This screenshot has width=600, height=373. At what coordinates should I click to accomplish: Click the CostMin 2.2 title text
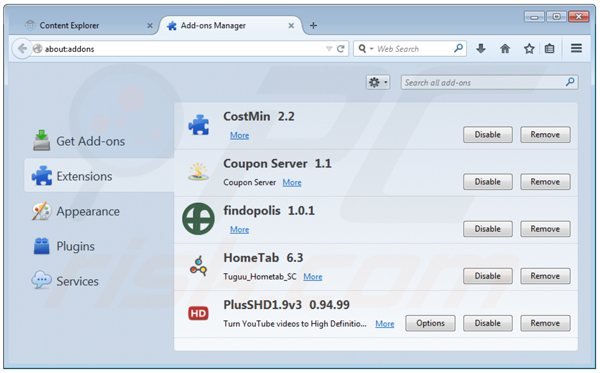click(x=259, y=116)
